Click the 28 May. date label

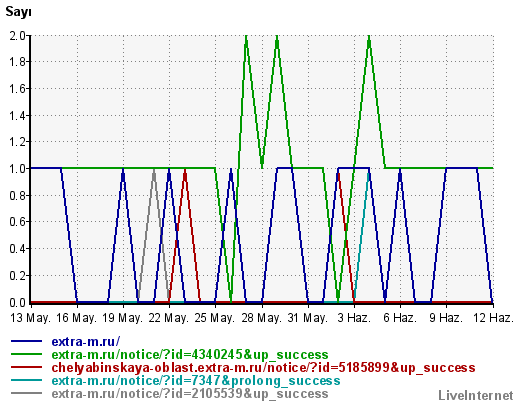click(x=261, y=318)
